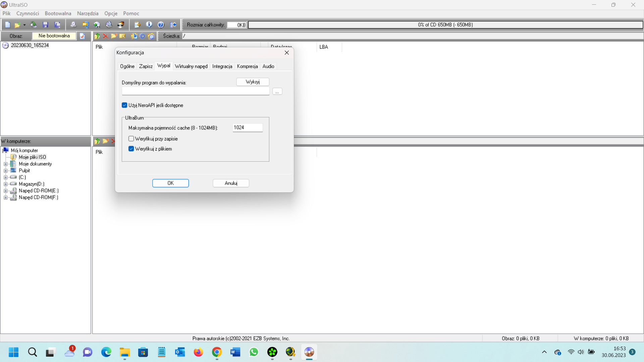Click the Anuluj button
Image resolution: width=644 pixels, height=362 pixels.
click(x=231, y=183)
